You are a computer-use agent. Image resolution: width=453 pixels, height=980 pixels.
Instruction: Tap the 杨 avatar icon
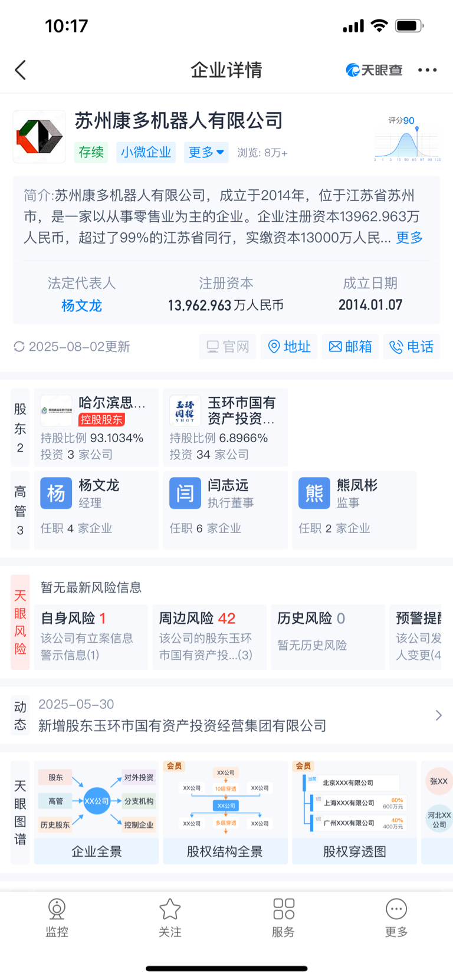point(56,493)
